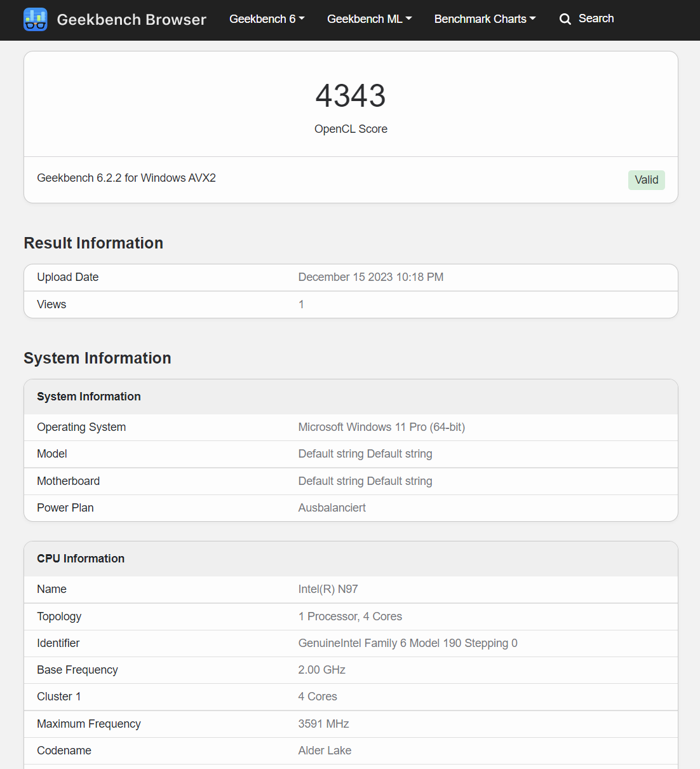
Task: Click the Views row label
Action: tap(51, 304)
